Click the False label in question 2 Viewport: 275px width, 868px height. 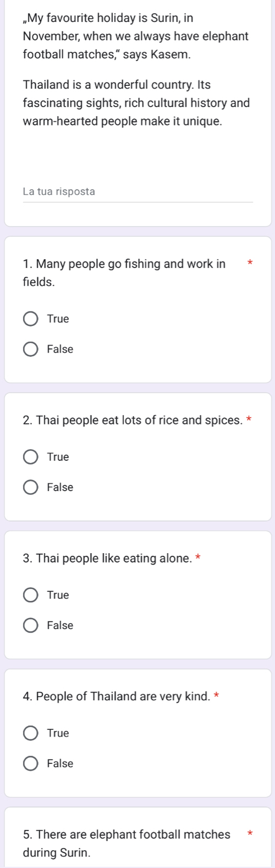pos(60,488)
